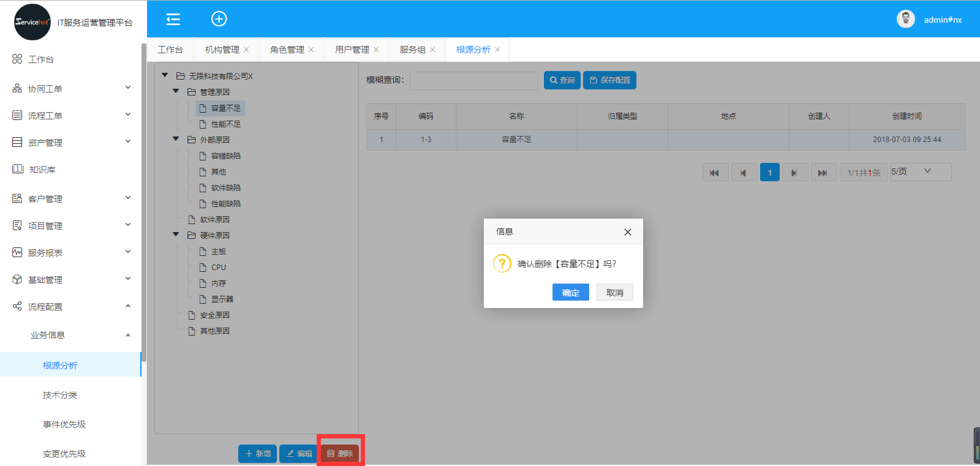
Task: Click the plus circle icon in header
Action: pyautogui.click(x=219, y=19)
